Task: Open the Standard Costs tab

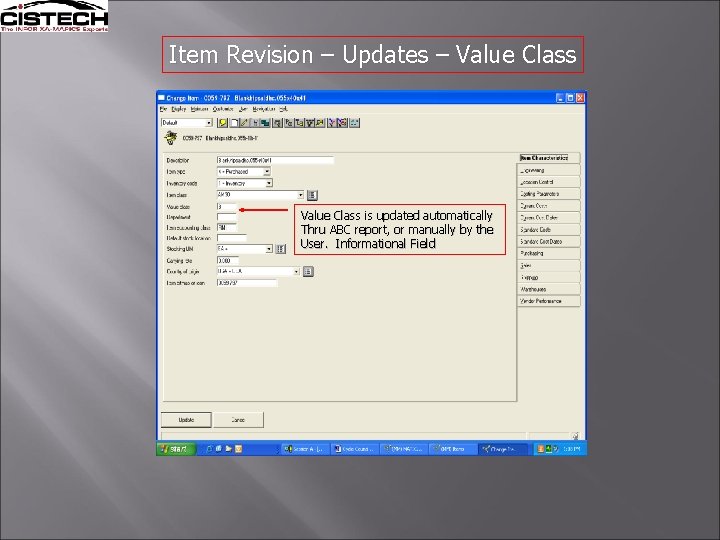Action: 548,230
